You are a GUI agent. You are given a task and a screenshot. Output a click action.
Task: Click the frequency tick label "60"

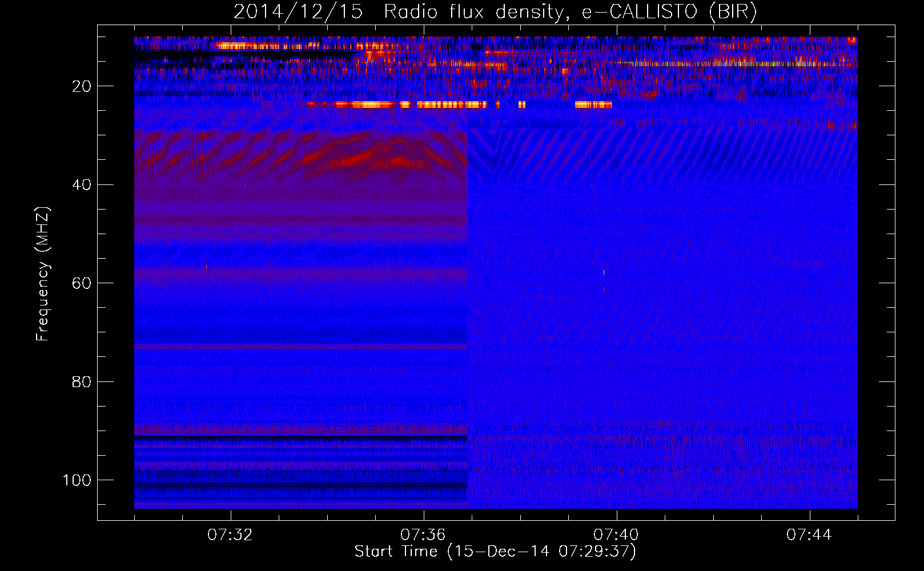(82, 283)
